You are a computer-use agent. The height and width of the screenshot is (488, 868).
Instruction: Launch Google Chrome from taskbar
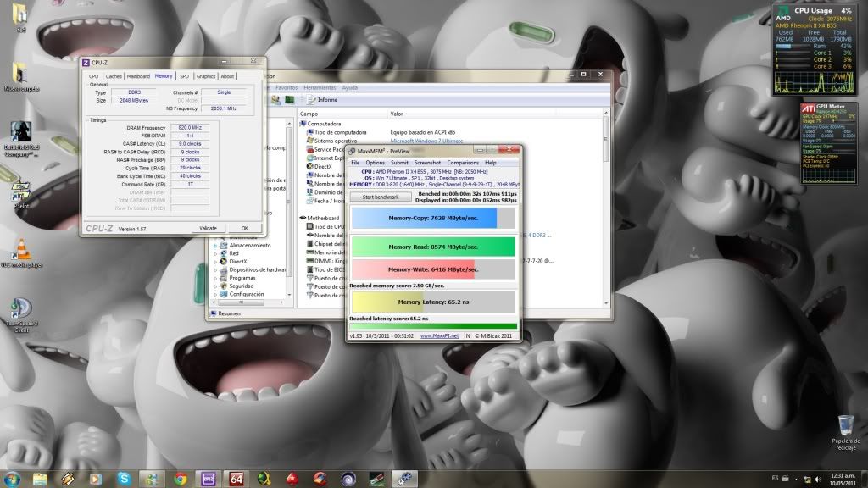pyautogui.click(x=180, y=479)
